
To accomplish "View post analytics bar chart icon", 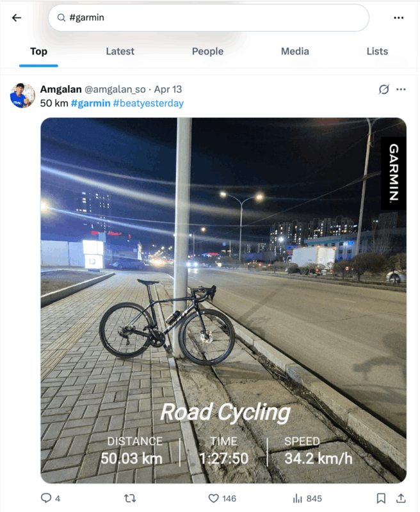I will (x=298, y=498).
